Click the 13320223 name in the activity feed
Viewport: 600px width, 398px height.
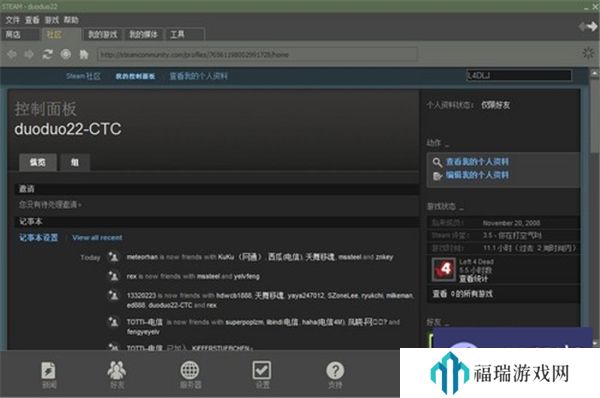pyautogui.click(x=141, y=295)
